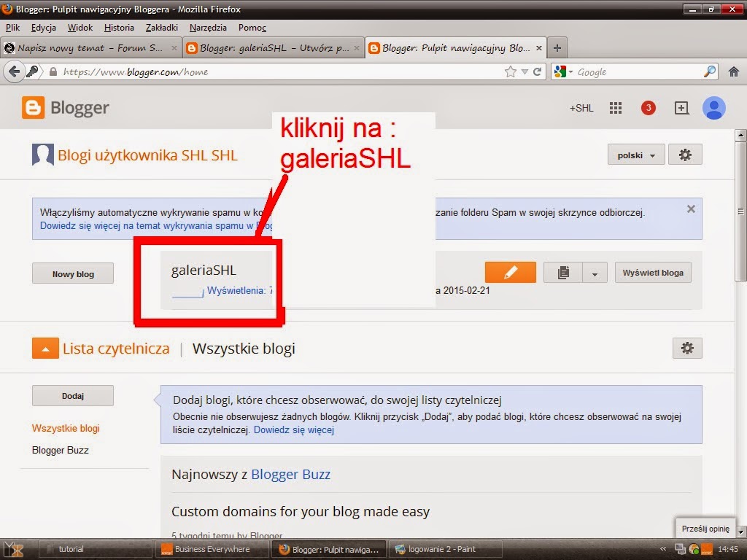Open the Zakładki menu
The width and height of the screenshot is (747, 560).
coord(162,28)
